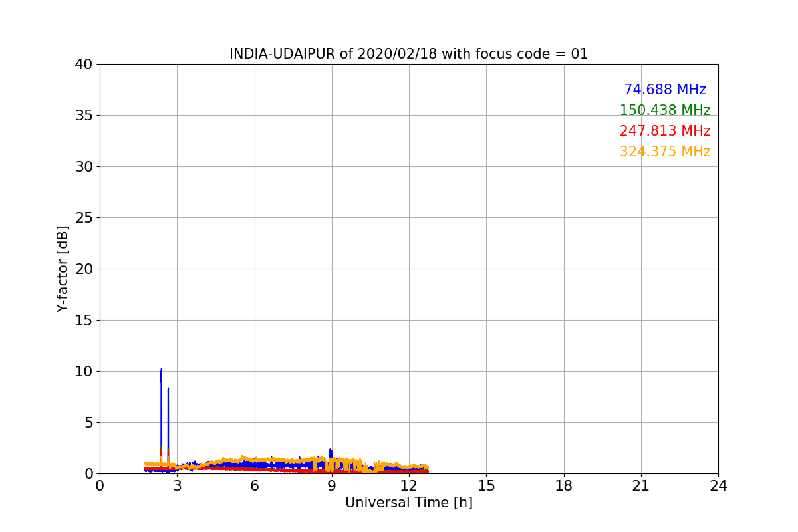Click y-axis tick label 25
The height and width of the screenshot is (532, 798).
pos(84,218)
